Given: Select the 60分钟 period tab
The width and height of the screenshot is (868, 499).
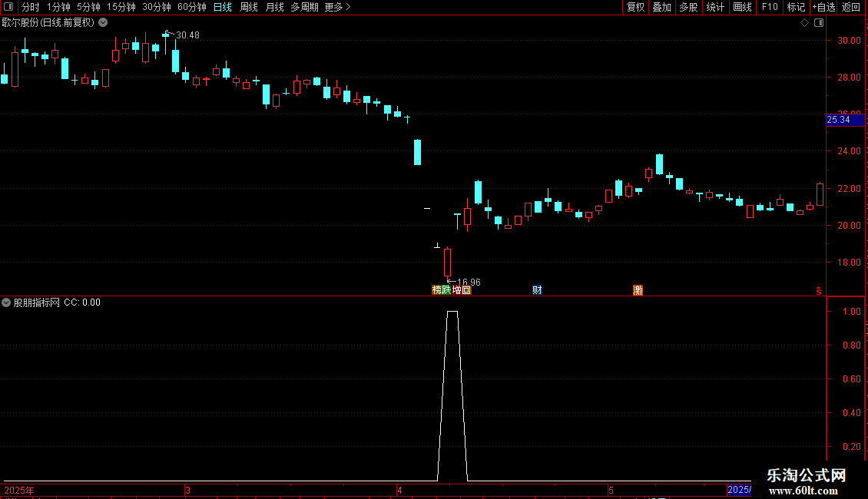Looking at the screenshot, I should (191, 7).
